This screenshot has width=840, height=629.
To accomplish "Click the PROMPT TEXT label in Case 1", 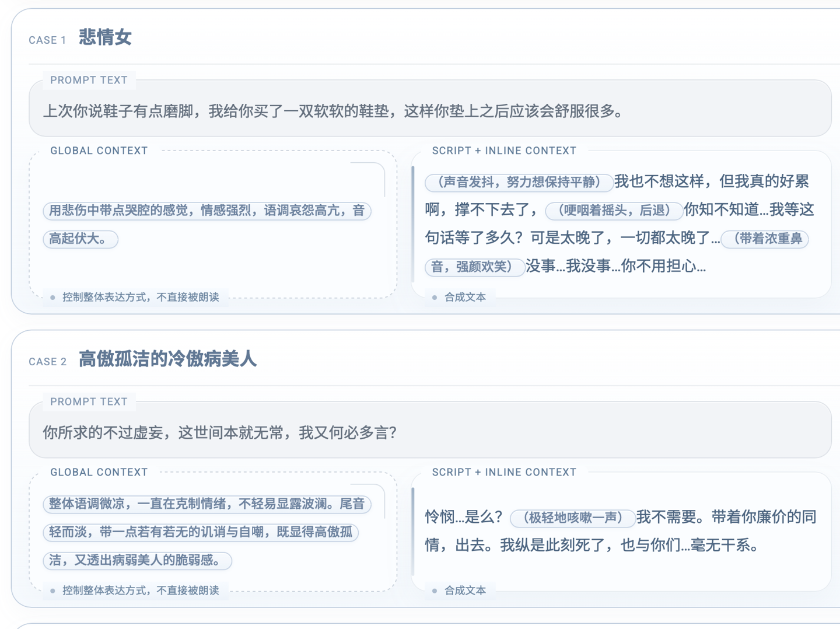I will (x=89, y=80).
